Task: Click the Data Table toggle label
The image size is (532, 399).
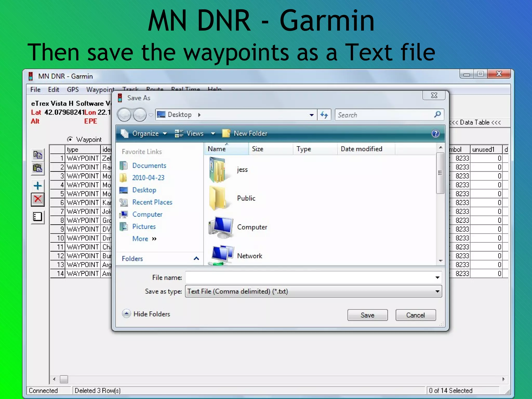Action: (475, 122)
